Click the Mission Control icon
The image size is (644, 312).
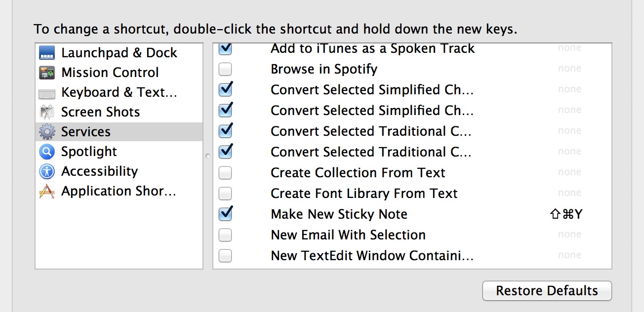(x=46, y=73)
